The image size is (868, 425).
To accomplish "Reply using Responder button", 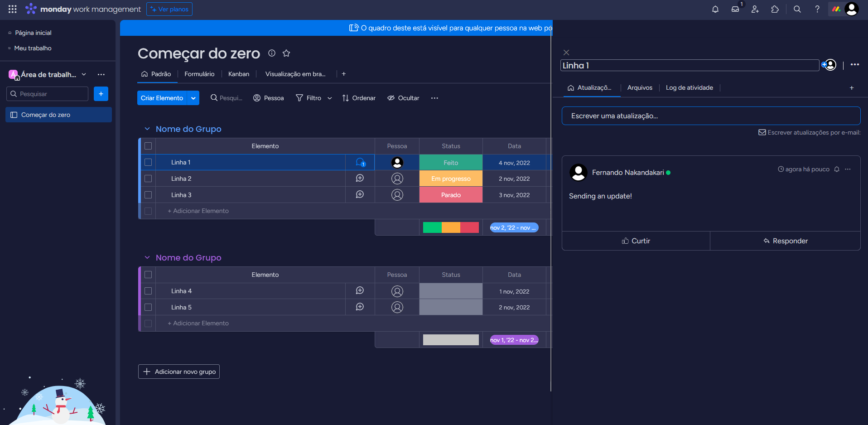I will pos(786,241).
